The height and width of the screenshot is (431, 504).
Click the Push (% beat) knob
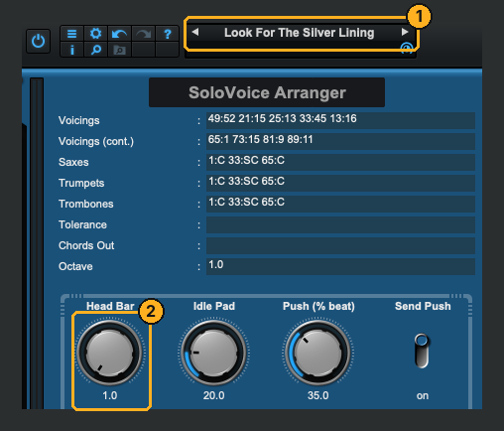point(317,353)
